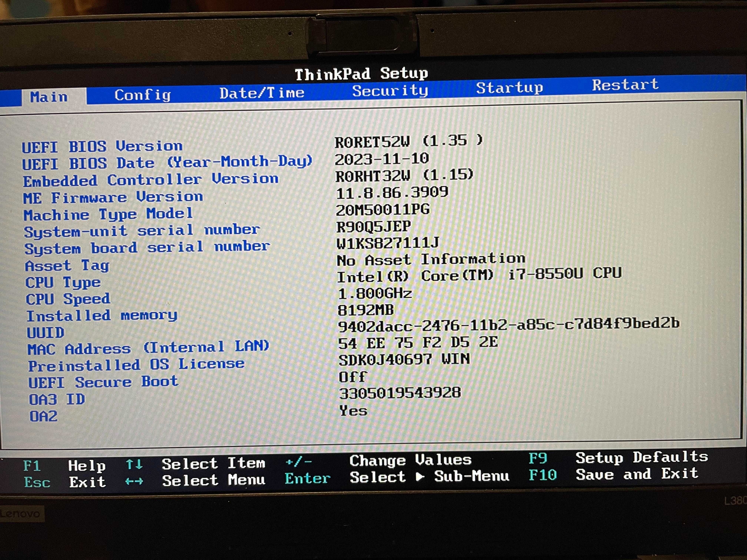Click MAC value 54 EE 75 F2 D5 2E

418,343
